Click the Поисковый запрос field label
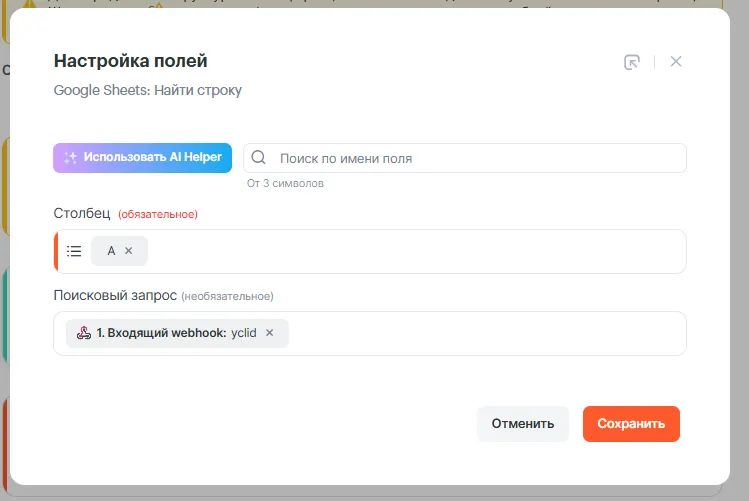749x501 pixels. tap(115, 296)
